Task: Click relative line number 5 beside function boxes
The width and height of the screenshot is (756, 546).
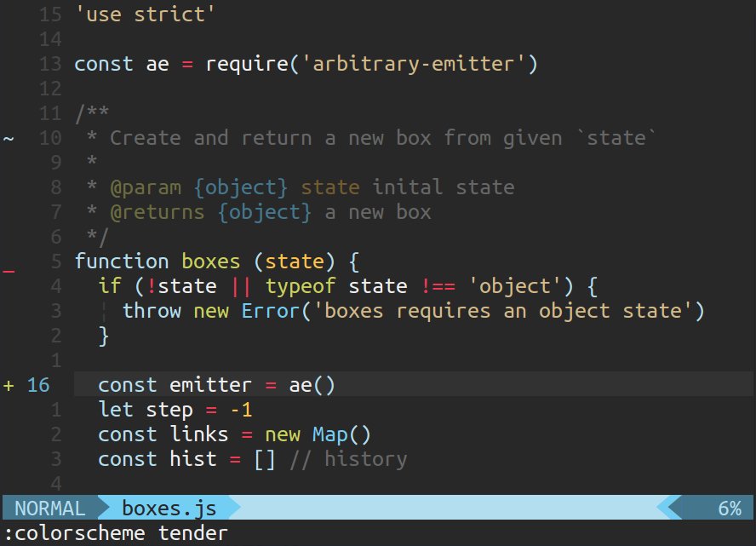Action: tap(56, 262)
